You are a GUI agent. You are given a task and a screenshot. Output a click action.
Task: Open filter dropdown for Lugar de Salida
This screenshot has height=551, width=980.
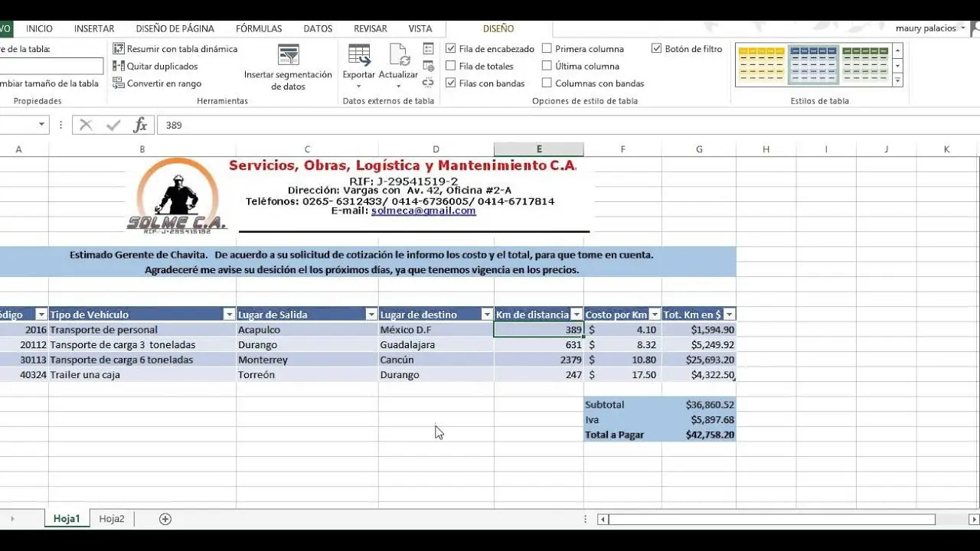[x=371, y=315]
